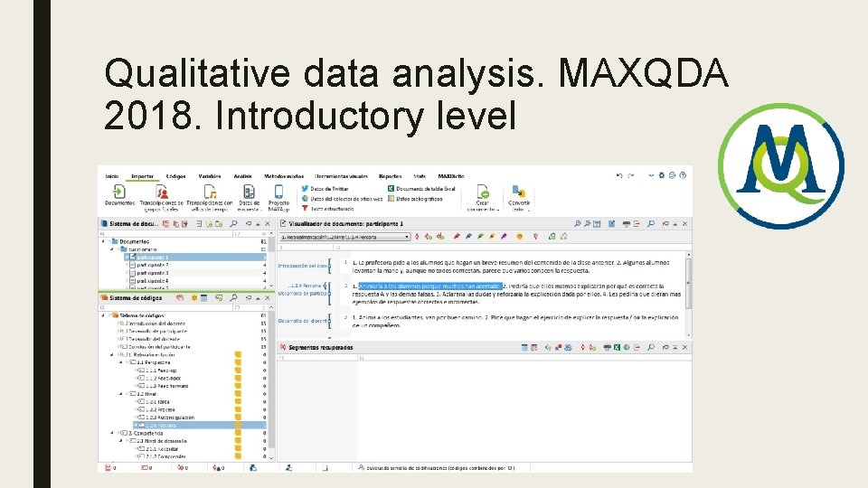Switch to the Inicio ribbon tab
The width and height of the screenshot is (868, 488).
pos(112,176)
